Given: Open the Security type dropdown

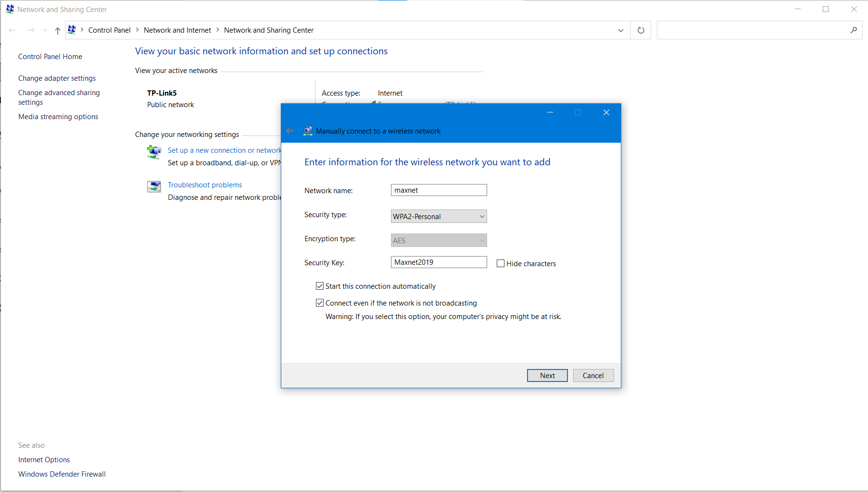Looking at the screenshot, I should click(439, 216).
